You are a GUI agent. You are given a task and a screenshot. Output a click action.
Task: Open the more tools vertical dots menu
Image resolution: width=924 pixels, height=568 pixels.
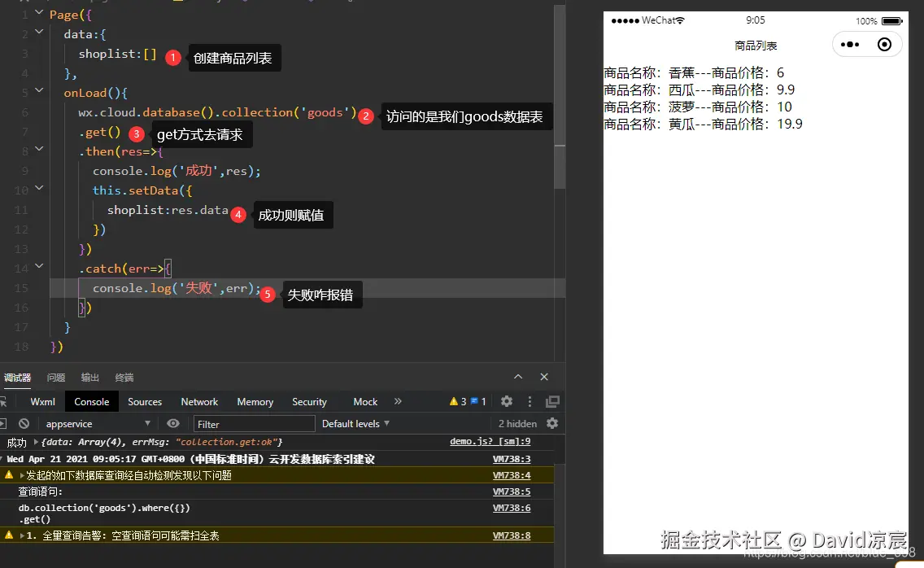pyautogui.click(x=530, y=401)
